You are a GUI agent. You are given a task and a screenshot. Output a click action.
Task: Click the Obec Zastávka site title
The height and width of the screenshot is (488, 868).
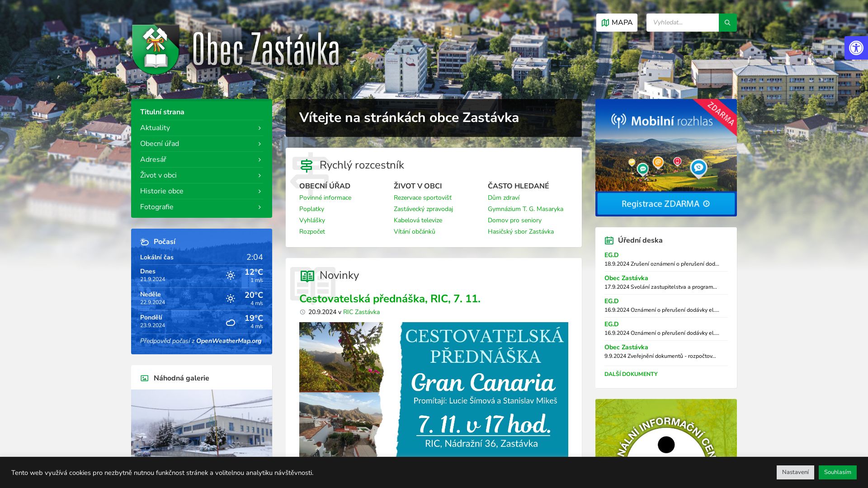(x=266, y=50)
